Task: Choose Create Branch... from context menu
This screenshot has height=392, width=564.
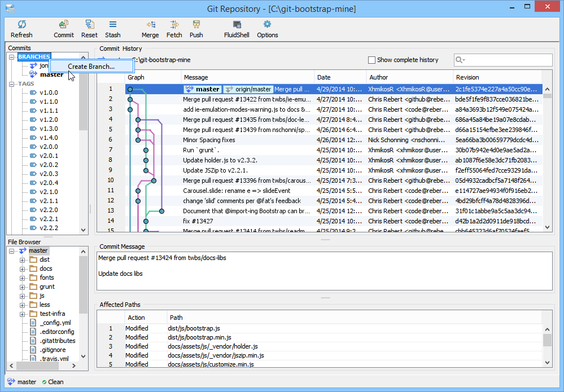Action: pos(91,67)
